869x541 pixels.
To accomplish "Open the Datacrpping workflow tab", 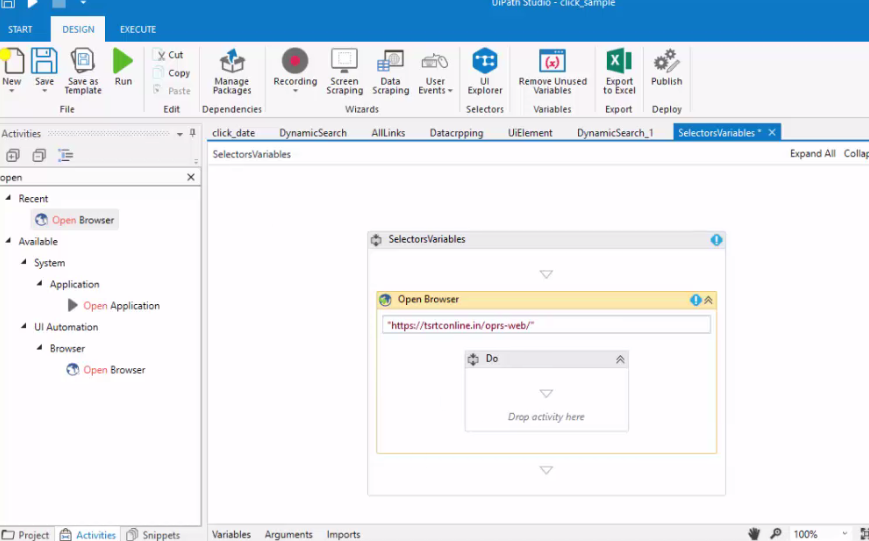I will (x=456, y=133).
